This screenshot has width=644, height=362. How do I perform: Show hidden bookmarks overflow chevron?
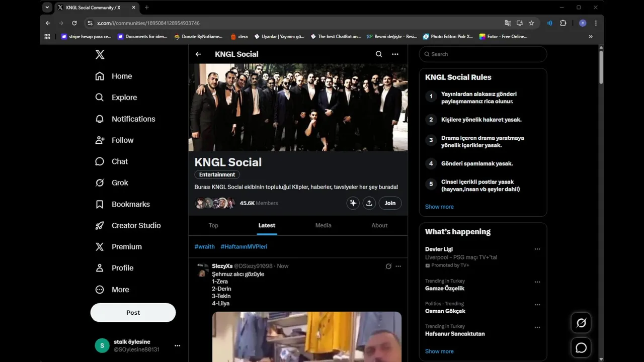tap(591, 36)
